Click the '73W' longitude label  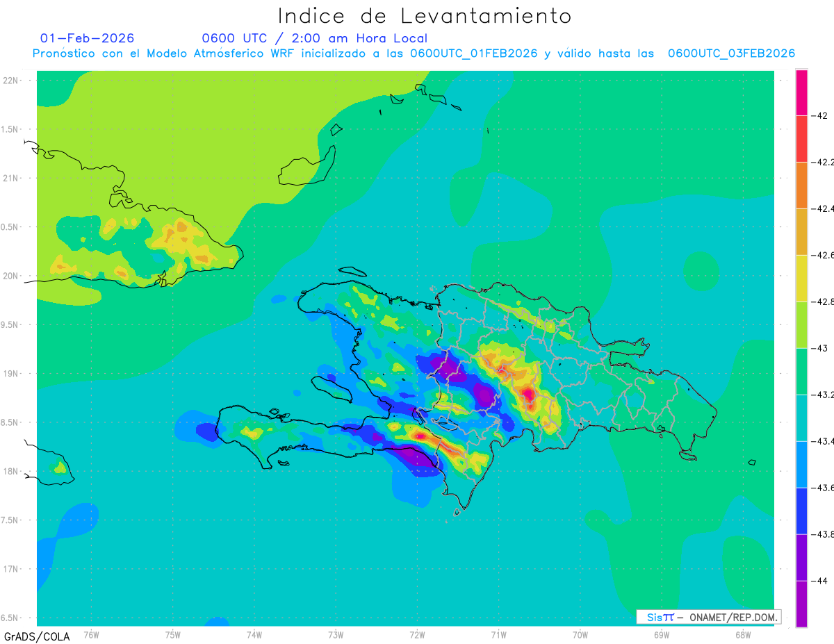336,634
